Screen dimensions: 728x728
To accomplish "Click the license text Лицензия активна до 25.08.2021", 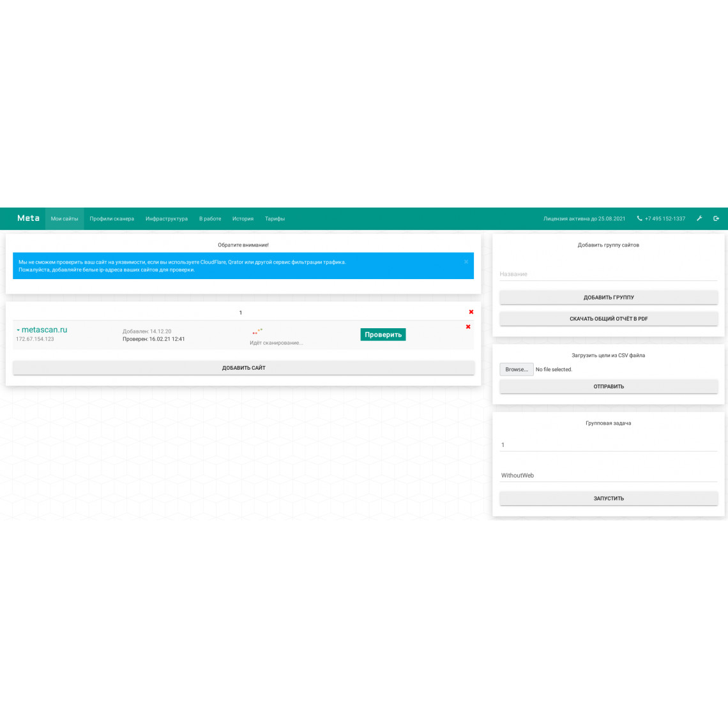I will [584, 218].
